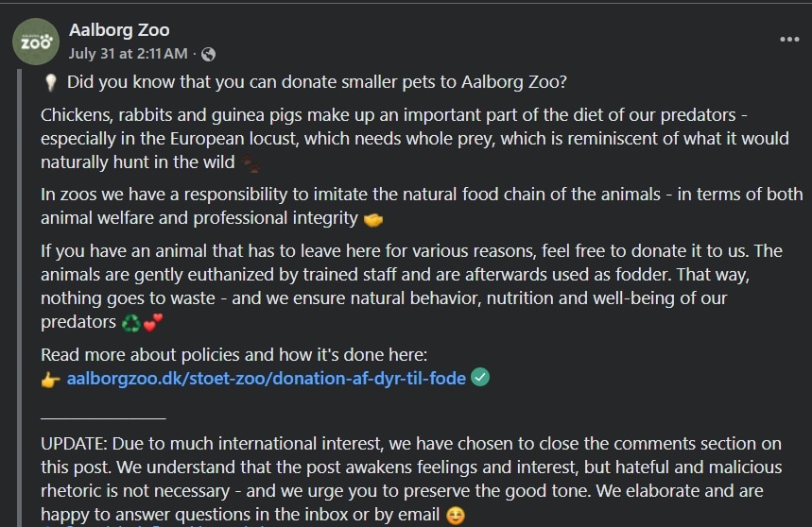Click the UPDATE paragraph about closing comments
The width and height of the screenshot is (812, 527).
[411, 479]
